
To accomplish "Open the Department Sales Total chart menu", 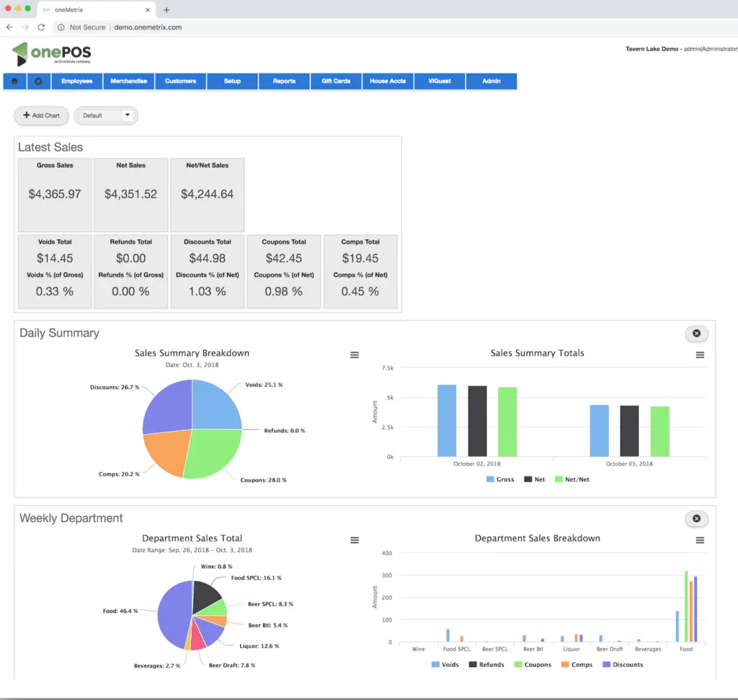I will click(x=355, y=540).
